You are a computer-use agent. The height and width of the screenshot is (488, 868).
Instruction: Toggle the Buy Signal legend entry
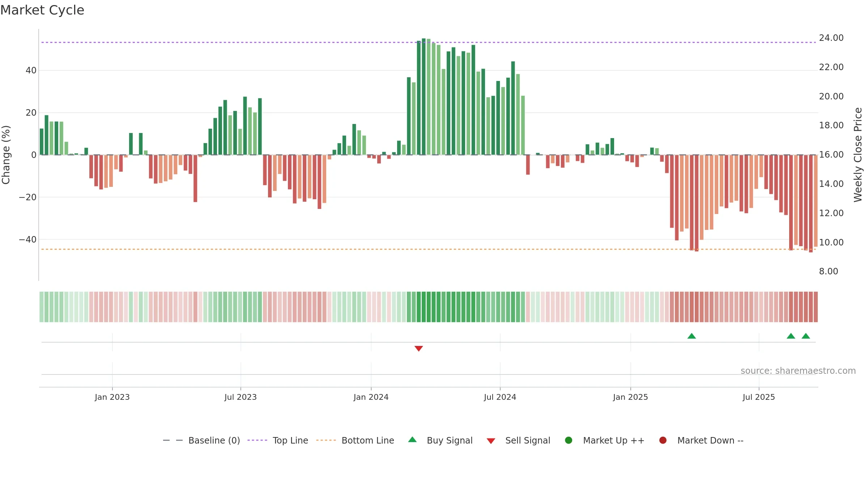coord(440,440)
